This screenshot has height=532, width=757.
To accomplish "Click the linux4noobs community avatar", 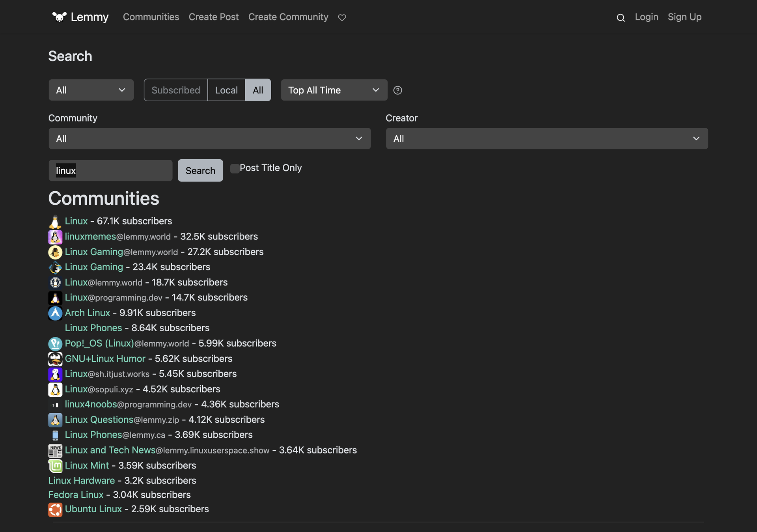I will click(55, 405).
